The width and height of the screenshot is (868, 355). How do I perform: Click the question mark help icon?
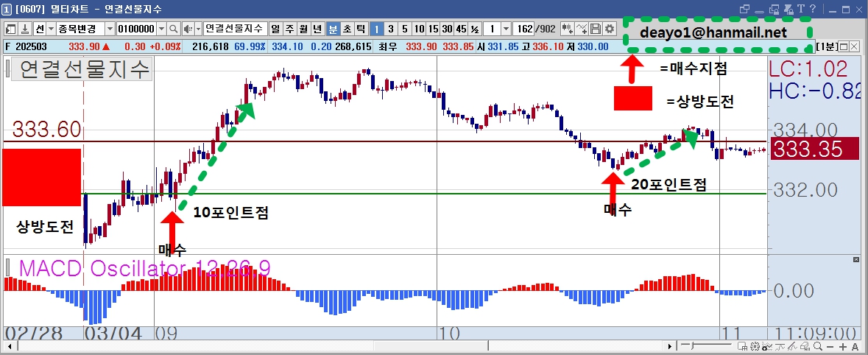[x=813, y=8]
